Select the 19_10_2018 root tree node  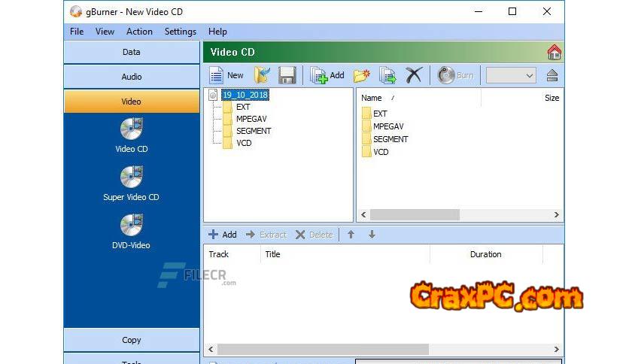click(x=244, y=96)
